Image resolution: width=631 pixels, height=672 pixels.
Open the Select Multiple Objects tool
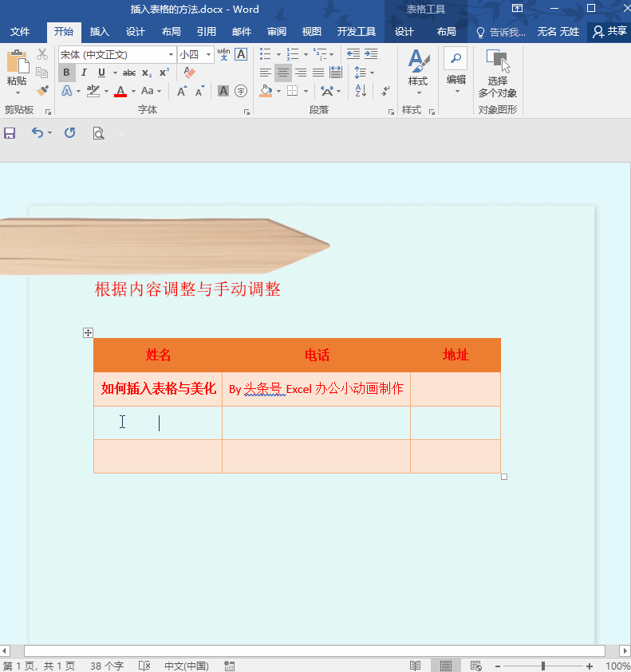pos(498,73)
